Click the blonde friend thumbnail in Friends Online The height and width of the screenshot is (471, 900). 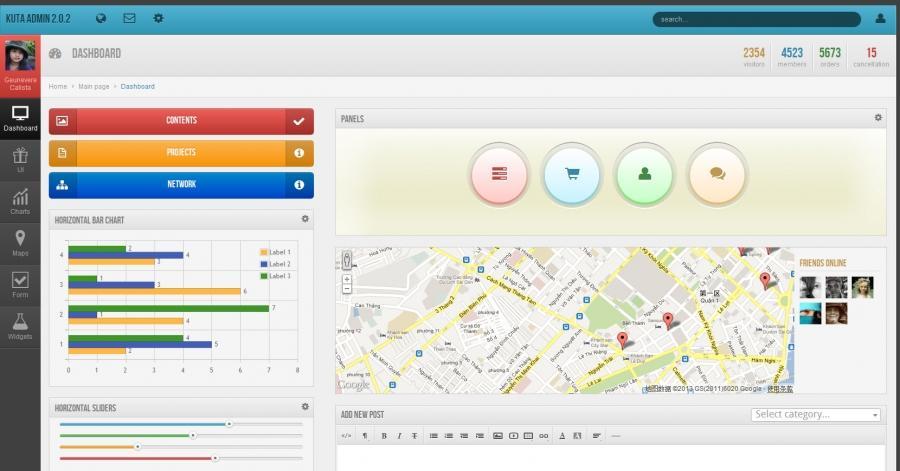862,287
